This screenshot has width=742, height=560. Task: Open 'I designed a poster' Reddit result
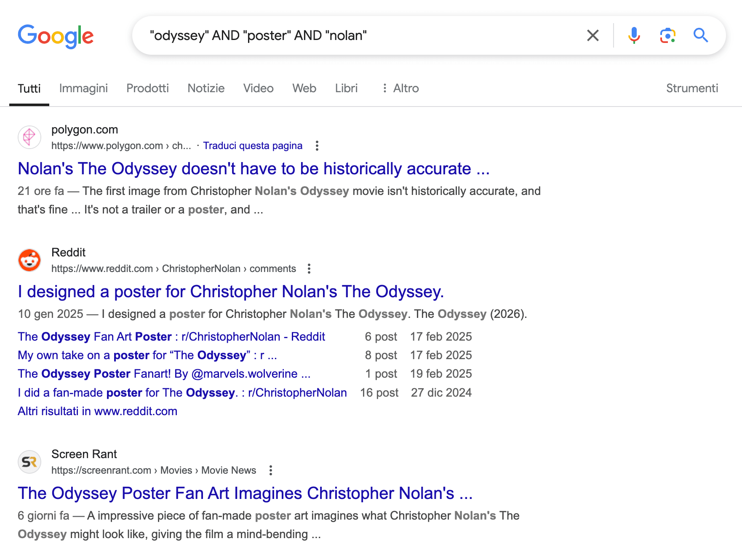coord(231,292)
